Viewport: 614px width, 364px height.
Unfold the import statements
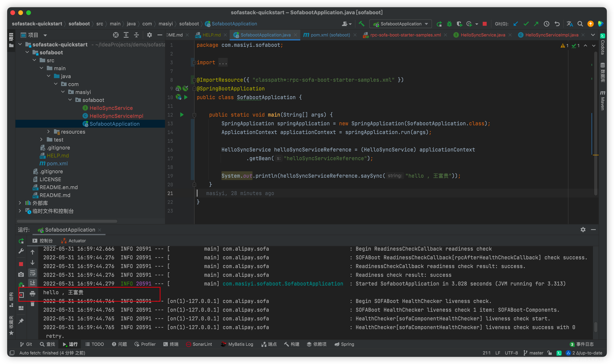[194, 62]
